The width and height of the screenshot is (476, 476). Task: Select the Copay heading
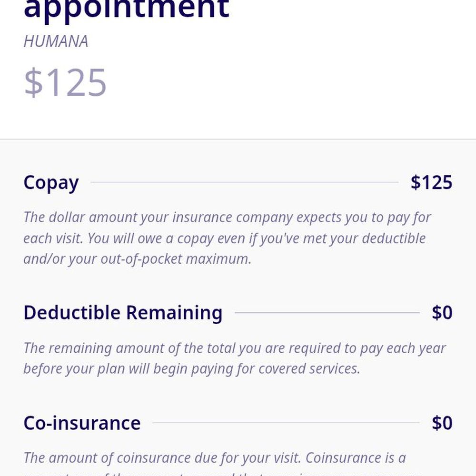tap(51, 183)
